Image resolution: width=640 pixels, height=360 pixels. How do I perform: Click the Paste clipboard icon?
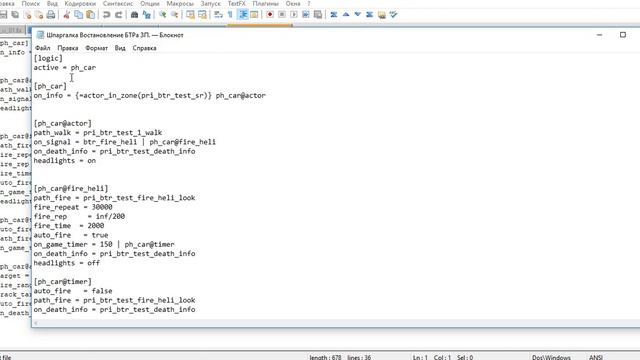(x=91, y=15)
